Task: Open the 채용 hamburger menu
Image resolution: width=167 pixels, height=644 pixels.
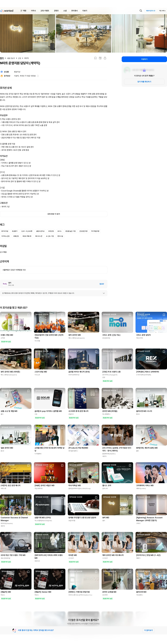Action: [23, 11]
